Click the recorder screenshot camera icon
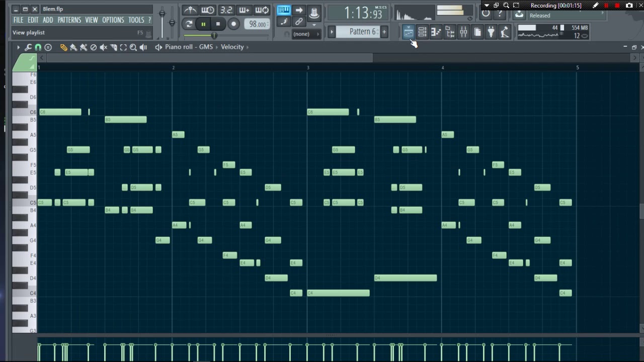The width and height of the screenshot is (644, 362). pyautogui.click(x=629, y=6)
